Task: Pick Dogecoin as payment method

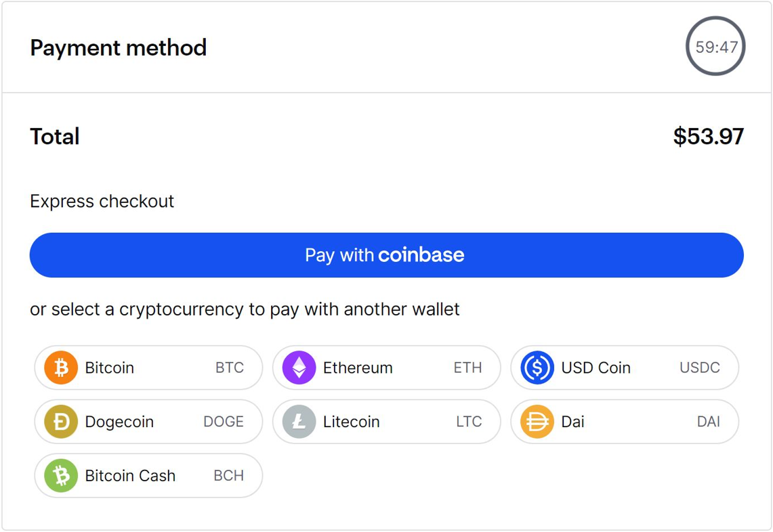Action: (x=148, y=422)
